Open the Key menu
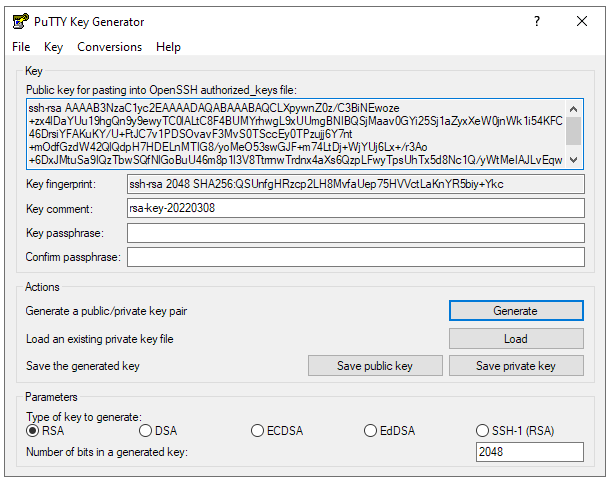The image size is (610, 482). (53, 47)
